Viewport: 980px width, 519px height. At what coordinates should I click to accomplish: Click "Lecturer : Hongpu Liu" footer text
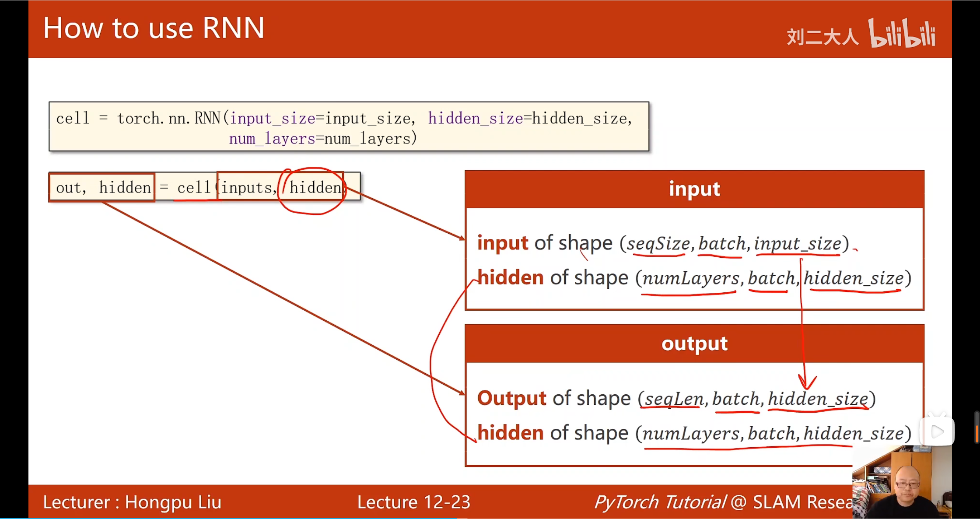click(x=132, y=502)
